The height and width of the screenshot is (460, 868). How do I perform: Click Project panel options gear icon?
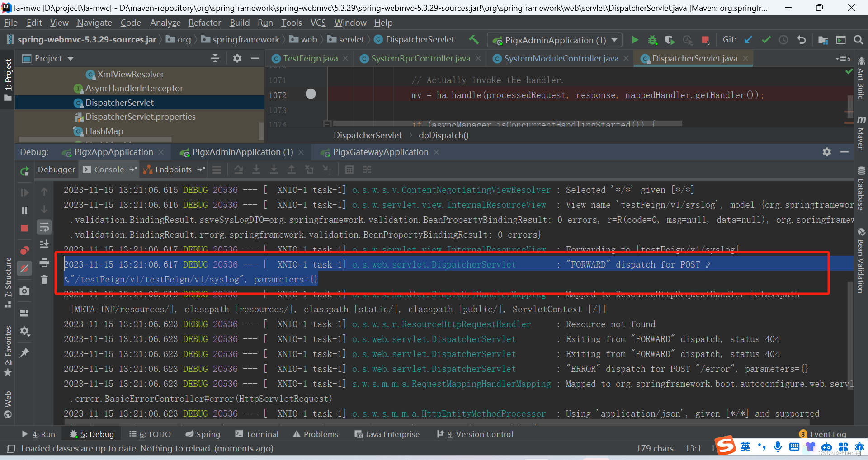237,58
